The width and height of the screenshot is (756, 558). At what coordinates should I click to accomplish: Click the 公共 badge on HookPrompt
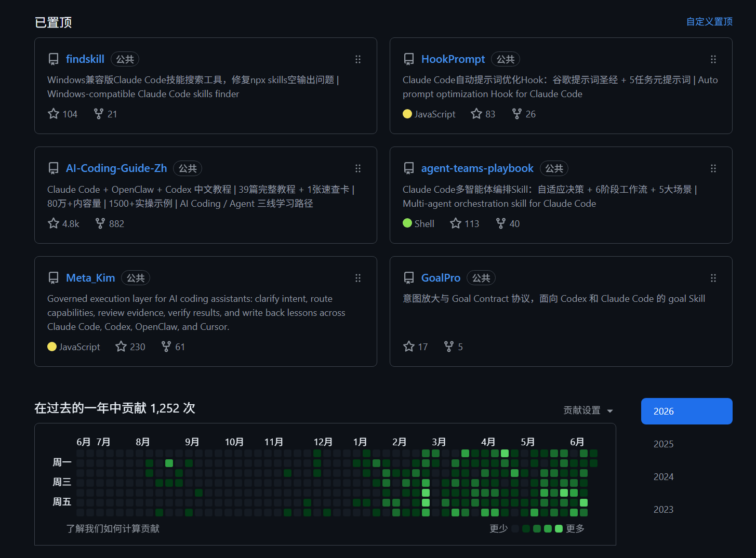506,59
